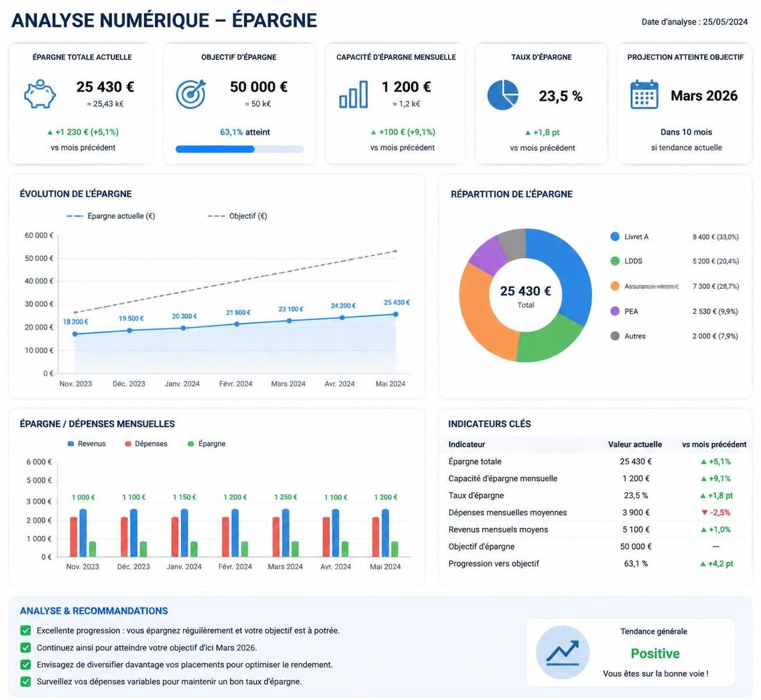Click the 21 800 € line chart point
This screenshot has height=700, width=761.
[237, 324]
